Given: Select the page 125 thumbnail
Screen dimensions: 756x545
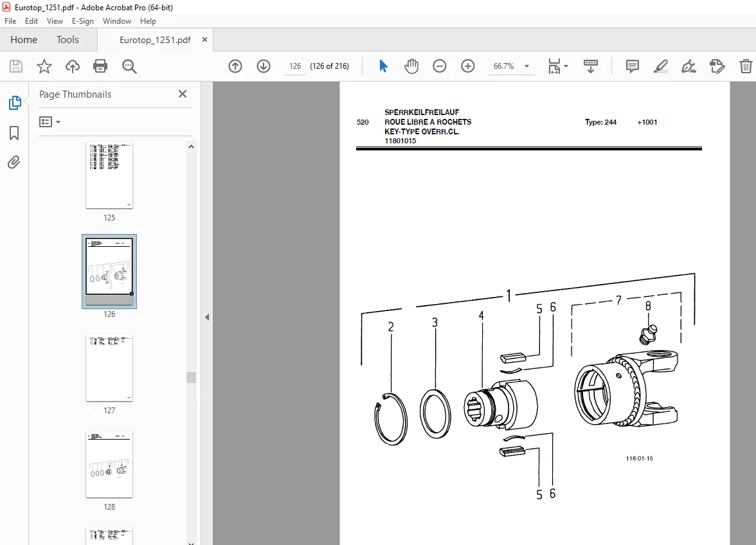Looking at the screenshot, I should [109, 176].
